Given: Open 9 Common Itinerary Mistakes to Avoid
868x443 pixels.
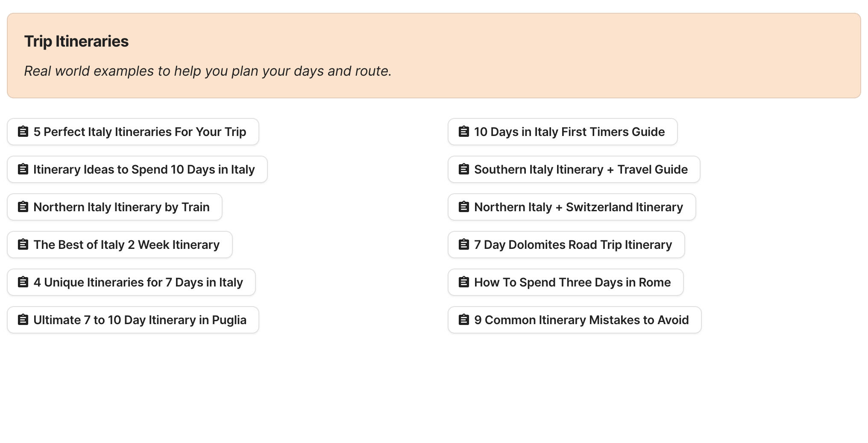Looking at the screenshot, I should coord(574,320).
